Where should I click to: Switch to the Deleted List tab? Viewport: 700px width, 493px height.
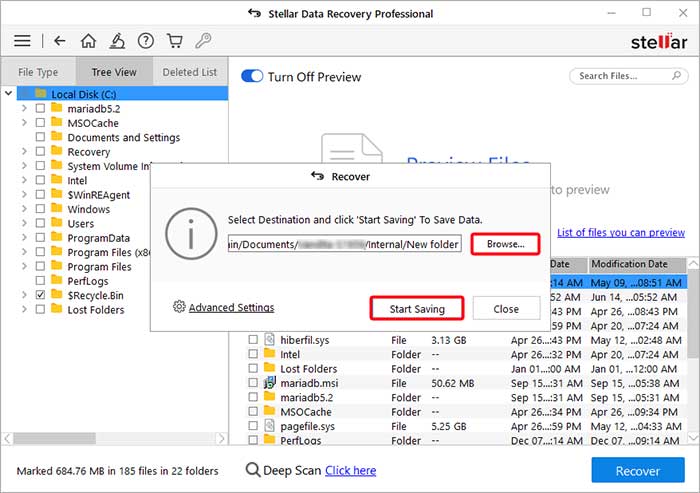pyautogui.click(x=190, y=71)
